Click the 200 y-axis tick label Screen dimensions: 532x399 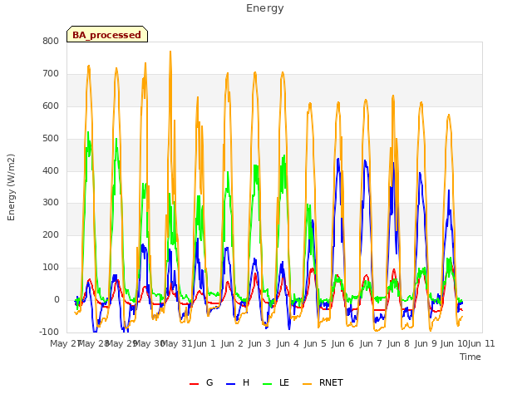(x=51, y=234)
